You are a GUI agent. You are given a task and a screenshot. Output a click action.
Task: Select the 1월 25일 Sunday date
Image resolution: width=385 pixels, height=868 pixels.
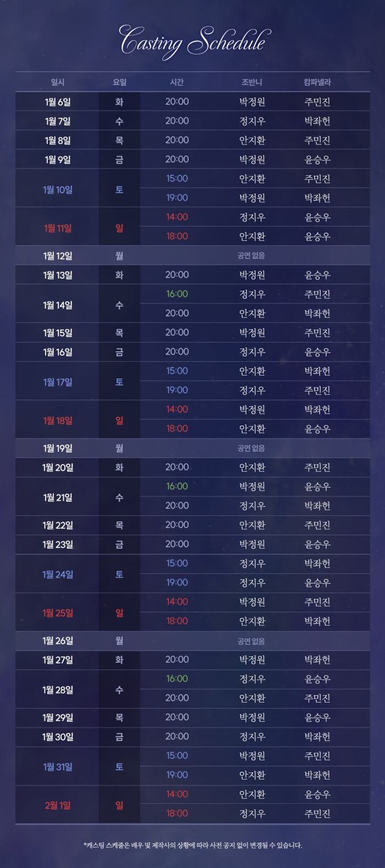58,613
